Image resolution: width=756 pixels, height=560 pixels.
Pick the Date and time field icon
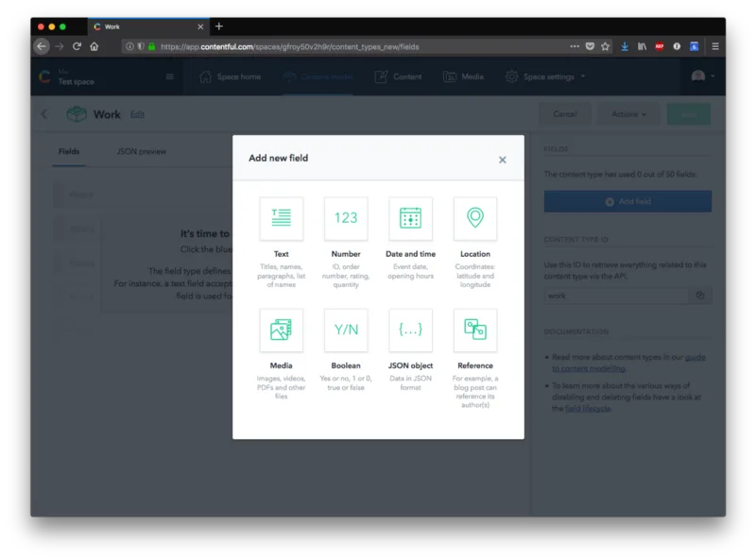[x=410, y=218]
